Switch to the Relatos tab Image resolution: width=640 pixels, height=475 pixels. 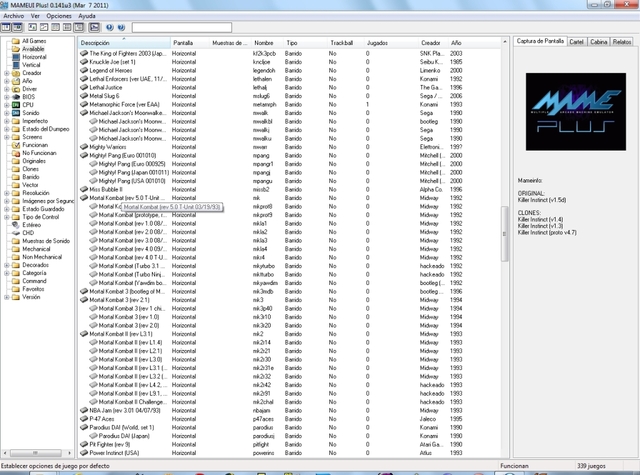(622, 42)
